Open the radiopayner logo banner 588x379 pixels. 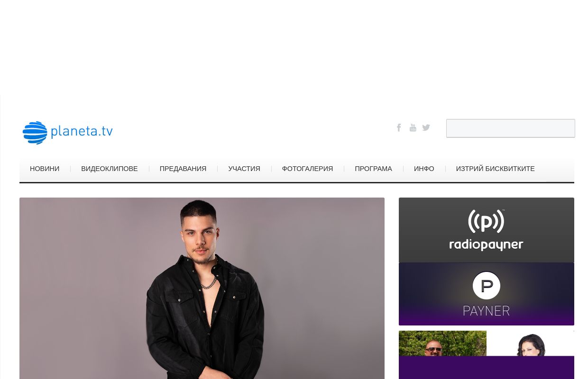tap(486, 230)
